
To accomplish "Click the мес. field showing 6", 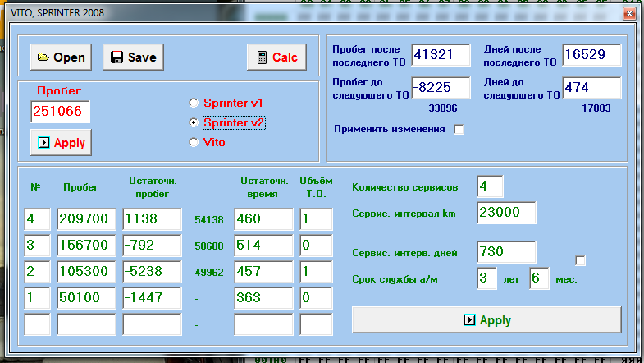I will [539, 278].
